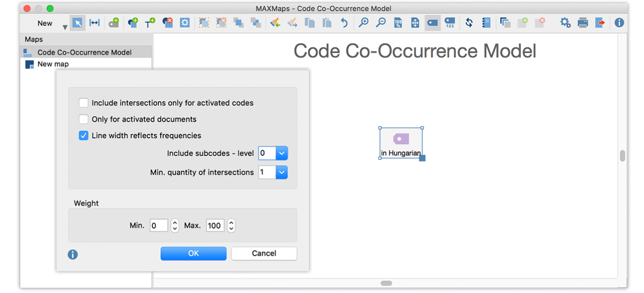Viewport: 644px width, 293px height.
Task: Click the New button in toolbar
Action: tap(45, 23)
